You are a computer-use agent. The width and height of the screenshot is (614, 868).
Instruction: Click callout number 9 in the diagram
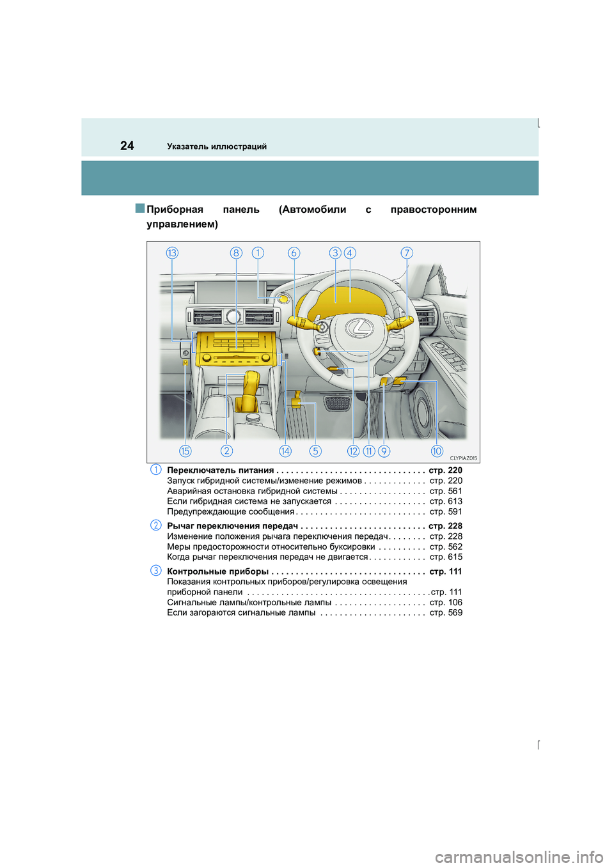pyautogui.click(x=384, y=451)
